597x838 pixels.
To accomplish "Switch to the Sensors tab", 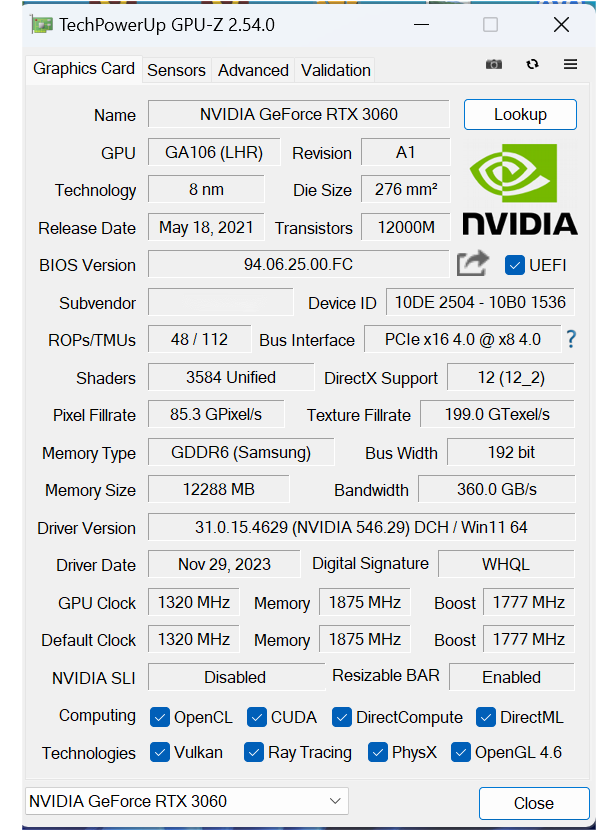I will 176,70.
